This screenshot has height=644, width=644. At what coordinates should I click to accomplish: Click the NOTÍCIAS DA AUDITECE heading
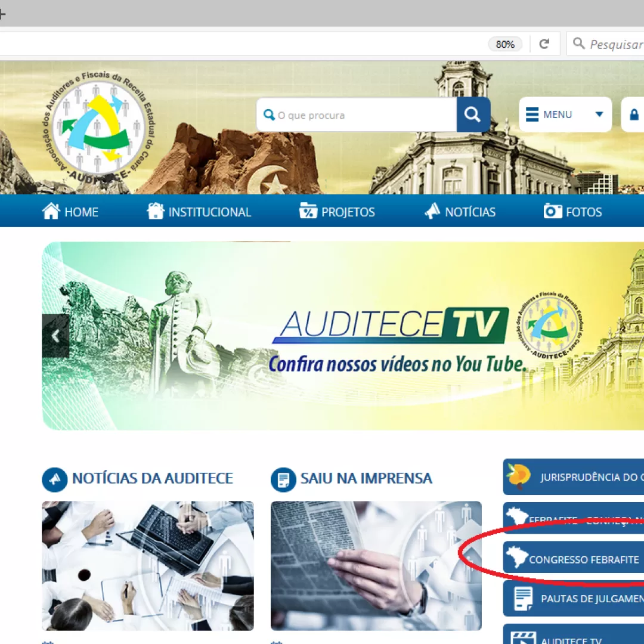(x=153, y=478)
